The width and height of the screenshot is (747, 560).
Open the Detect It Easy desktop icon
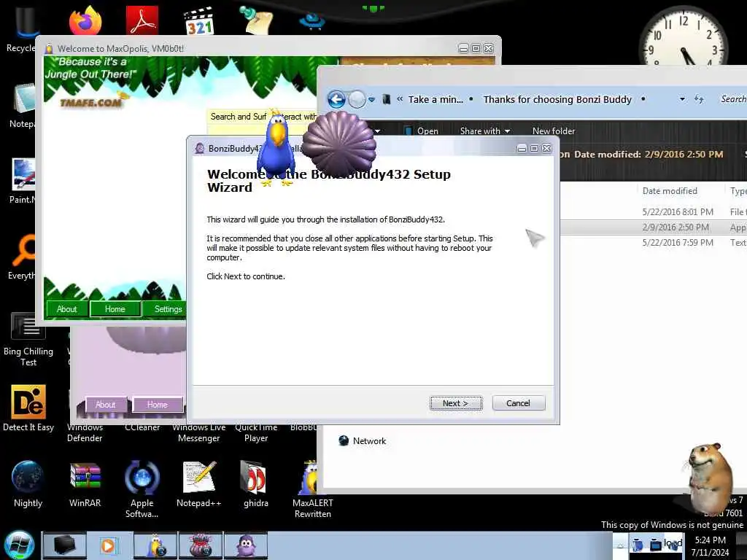click(x=28, y=408)
